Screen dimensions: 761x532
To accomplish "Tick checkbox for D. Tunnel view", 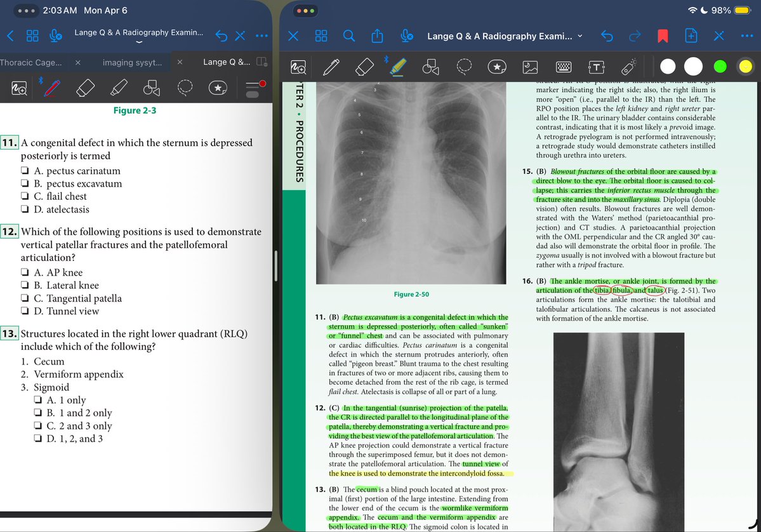I will pos(25,310).
